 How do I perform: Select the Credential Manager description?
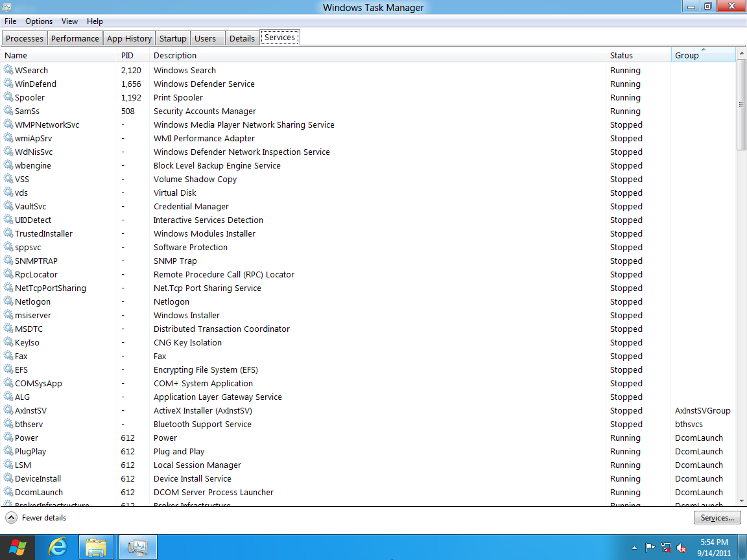[191, 206]
